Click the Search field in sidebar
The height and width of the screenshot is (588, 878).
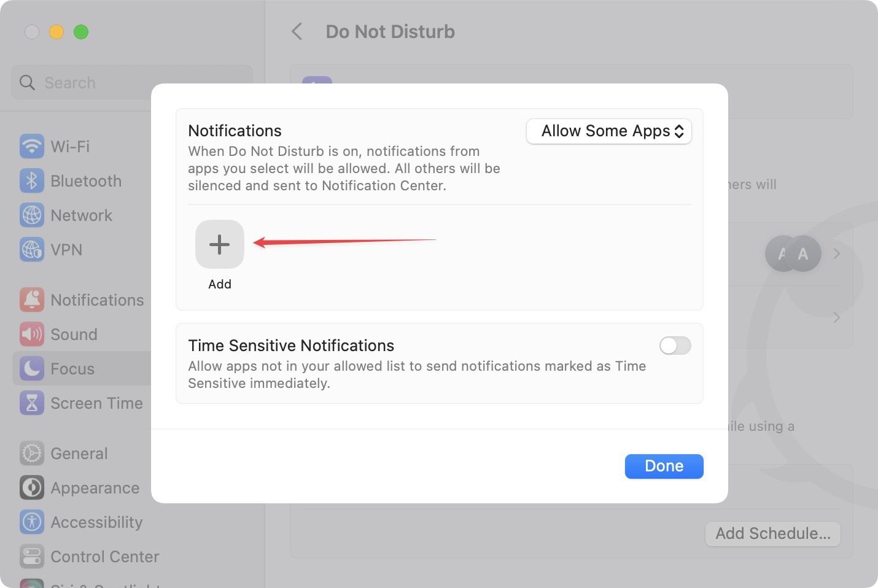point(131,82)
